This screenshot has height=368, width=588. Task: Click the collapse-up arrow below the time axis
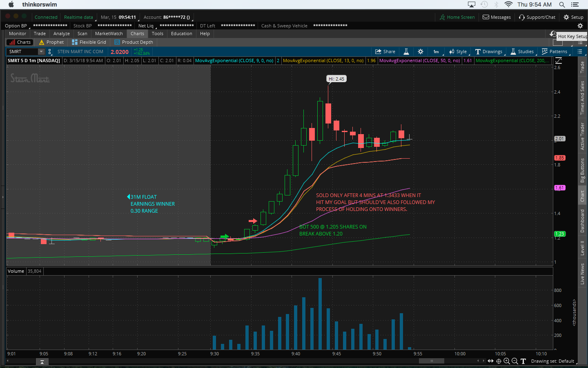click(42, 362)
